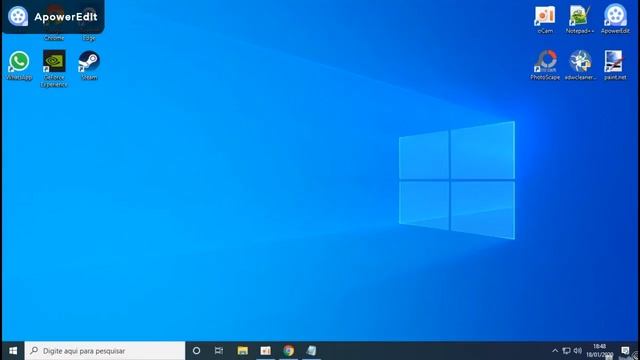Image resolution: width=640 pixels, height=360 pixels.
Task: Select the oCam desktop shortcut
Action: click(545, 19)
